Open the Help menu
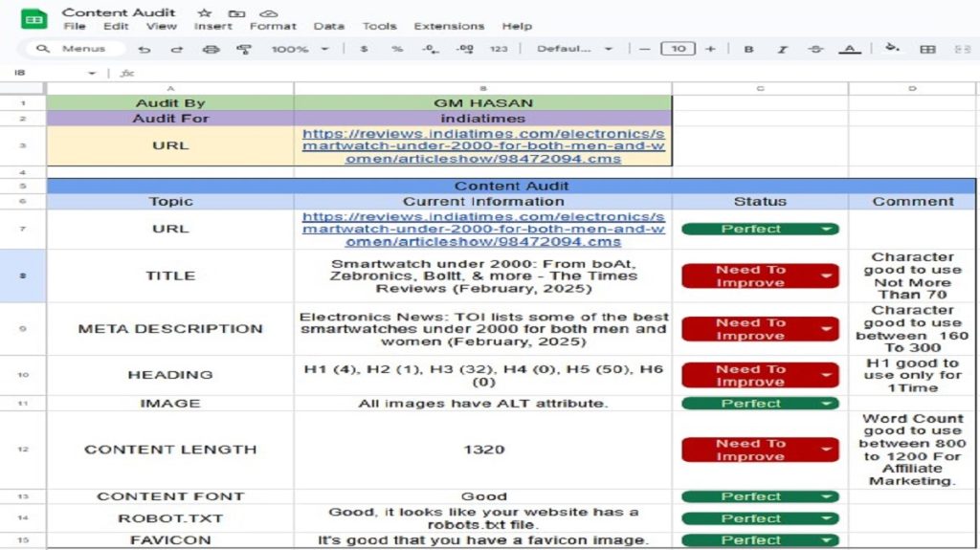The image size is (980, 550). pyautogui.click(x=517, y=26)
